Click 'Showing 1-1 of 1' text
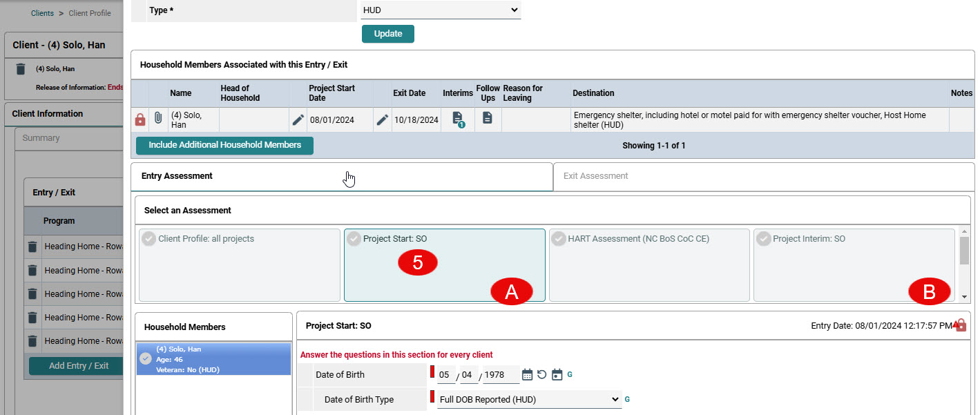The image size is (980, 415). tap(653, 146)
